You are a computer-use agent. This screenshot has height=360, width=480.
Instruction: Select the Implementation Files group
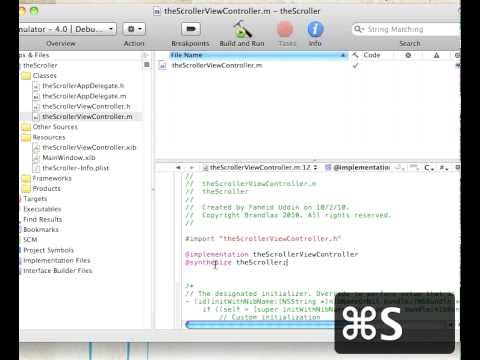tap(57, 260)
